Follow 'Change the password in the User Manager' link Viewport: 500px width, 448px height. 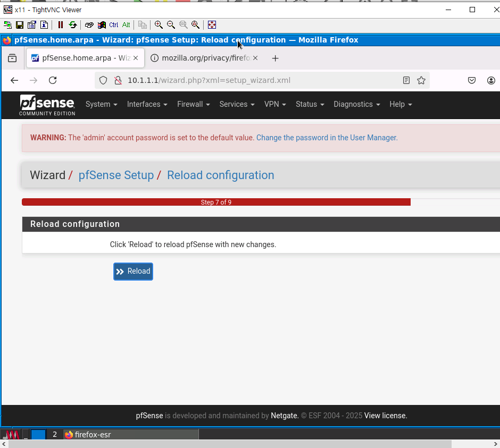point(327,138)
